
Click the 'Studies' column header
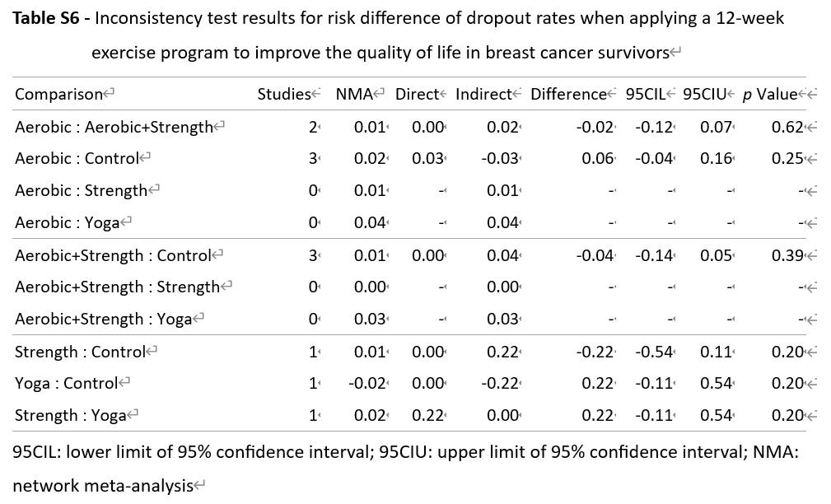pyautogui.click(x=283, y=94)
